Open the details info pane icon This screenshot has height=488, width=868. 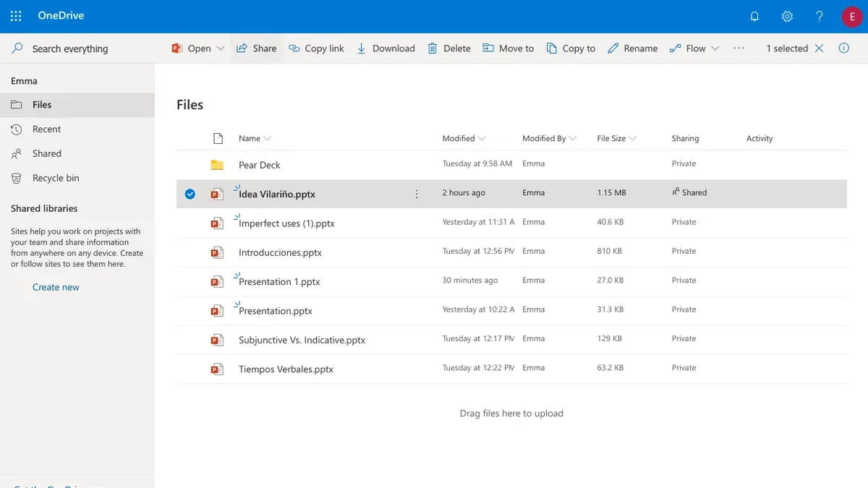coord(843,48)
